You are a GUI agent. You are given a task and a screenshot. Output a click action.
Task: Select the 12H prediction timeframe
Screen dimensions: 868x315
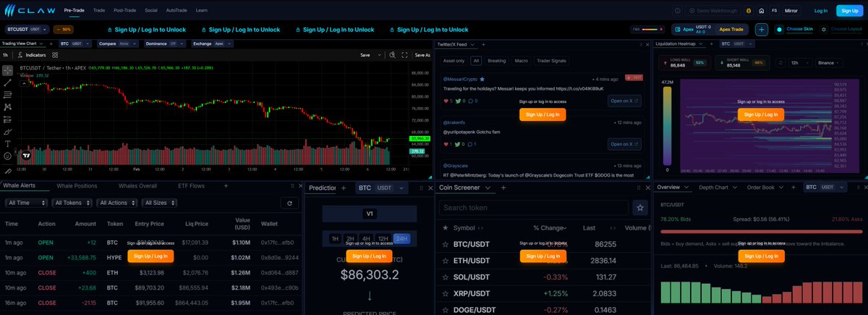tap(383, 238)
